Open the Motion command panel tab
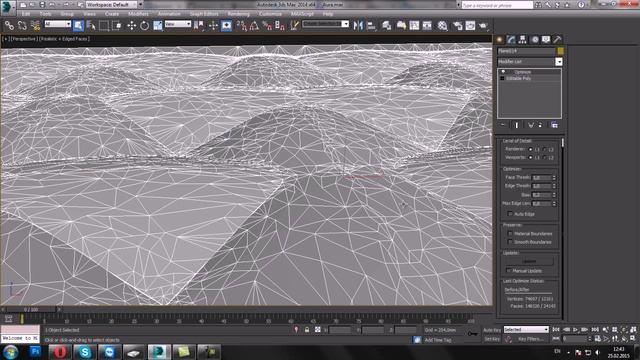Viewport: 640px width, 360px height. 535,40
